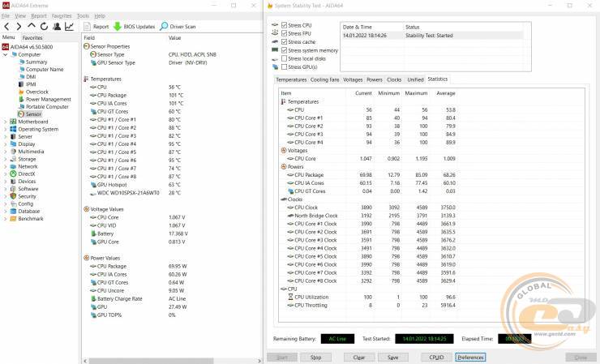This screenshot has height=364, width=600.
Task: Expand the Operating System tree node
Action: [x=5, y=130]
